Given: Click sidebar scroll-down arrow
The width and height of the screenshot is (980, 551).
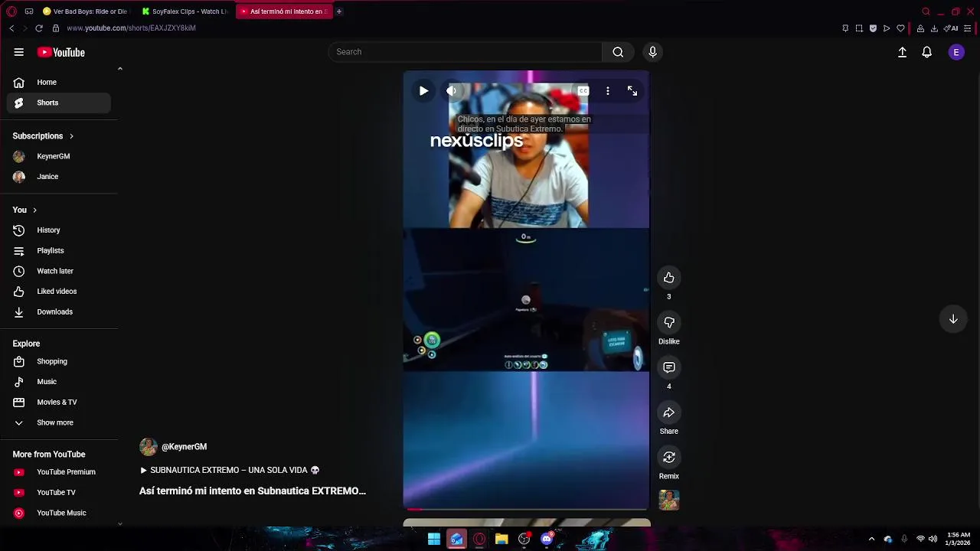Looking at the screenshot, I should [x=119, y=524].
